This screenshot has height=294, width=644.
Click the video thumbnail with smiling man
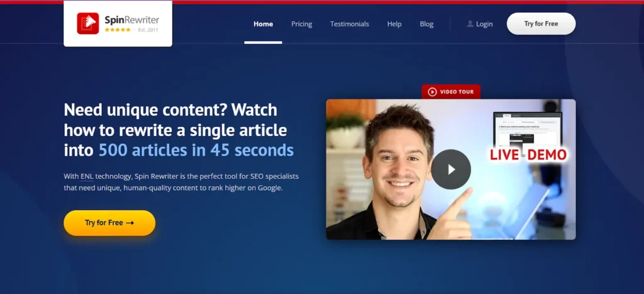[451, 169]
